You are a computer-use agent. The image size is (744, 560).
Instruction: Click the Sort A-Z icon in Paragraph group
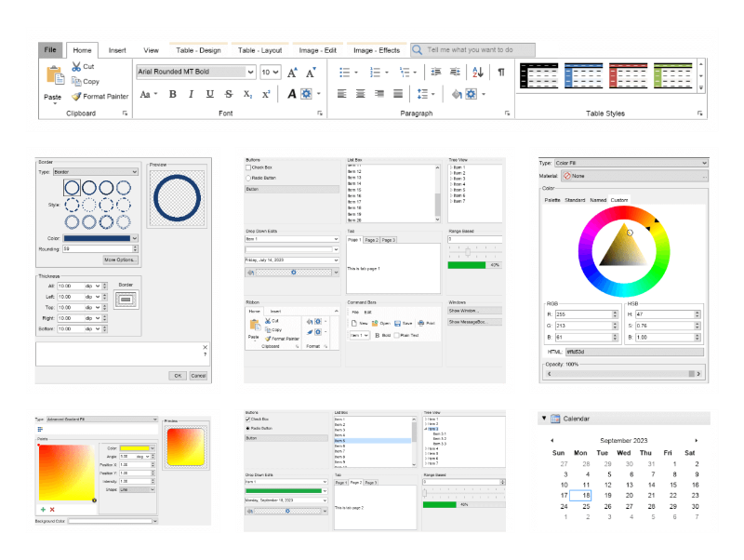(478, 73)
